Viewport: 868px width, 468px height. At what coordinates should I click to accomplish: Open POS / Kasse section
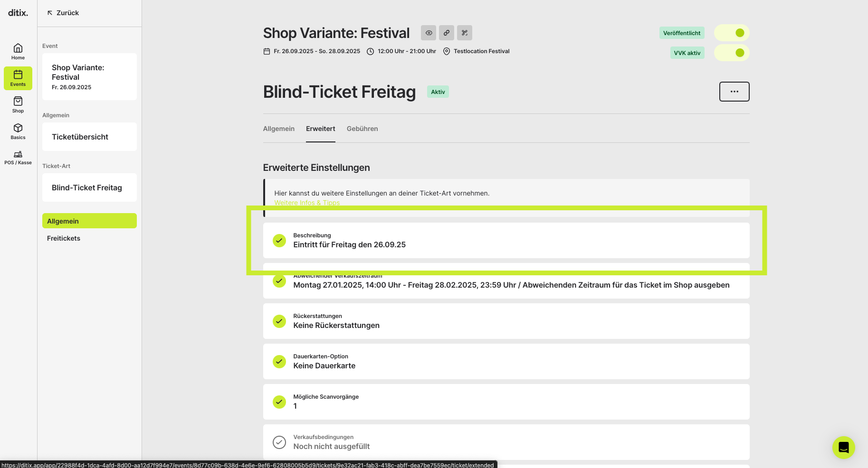18,158
